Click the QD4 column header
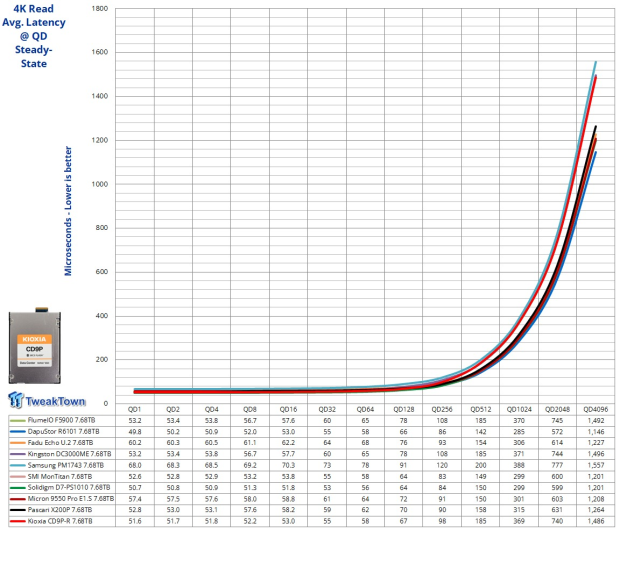 tap(212, 409)
